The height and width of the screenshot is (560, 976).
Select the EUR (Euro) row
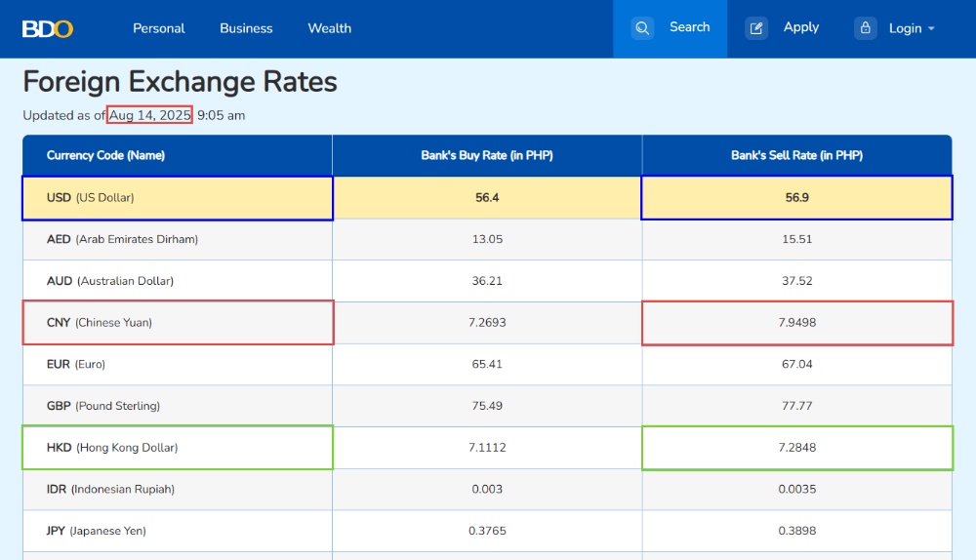click(487, 364)
